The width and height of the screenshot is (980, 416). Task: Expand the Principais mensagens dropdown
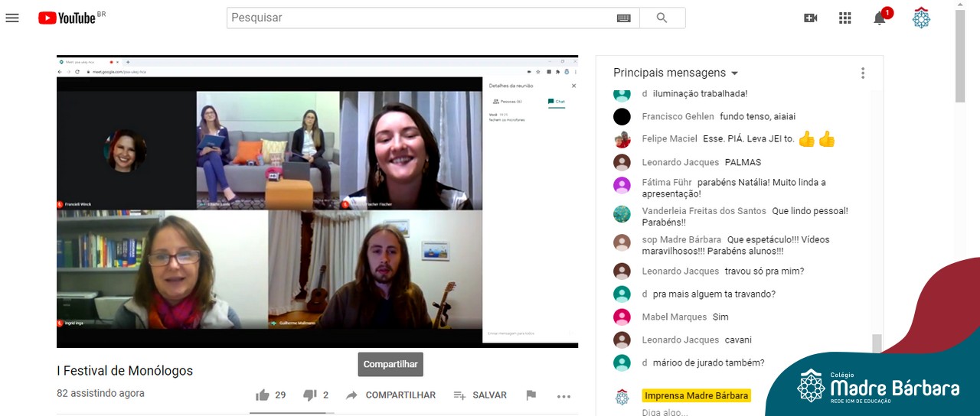[x=676, y=73]
